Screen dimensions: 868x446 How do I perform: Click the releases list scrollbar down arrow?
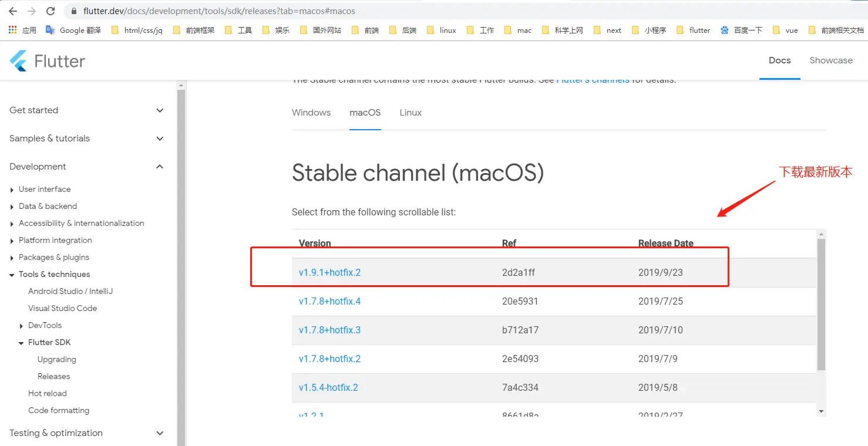(x=821, y=411)
